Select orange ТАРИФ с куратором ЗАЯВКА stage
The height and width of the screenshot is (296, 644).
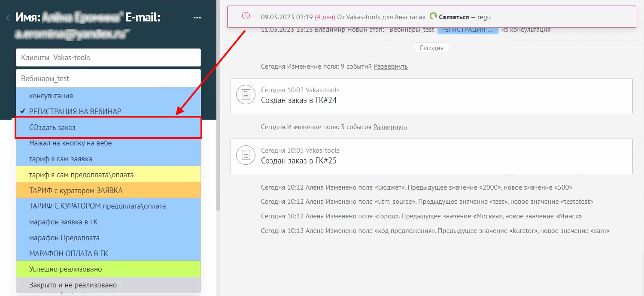coord(76,190)
